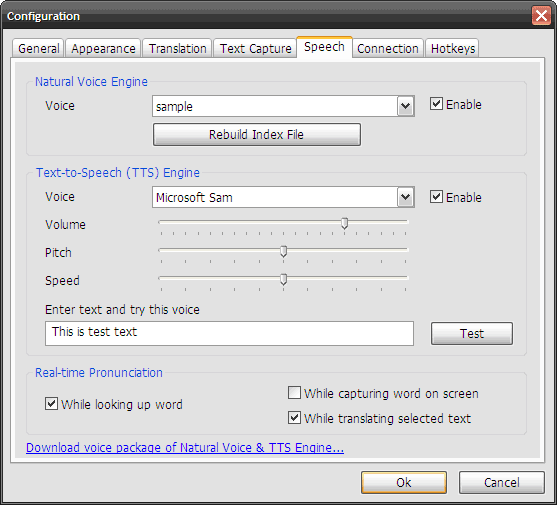Switch to the Hotkeys tab
The width and height of the screenshot is (557, 505).
[453, 48]
